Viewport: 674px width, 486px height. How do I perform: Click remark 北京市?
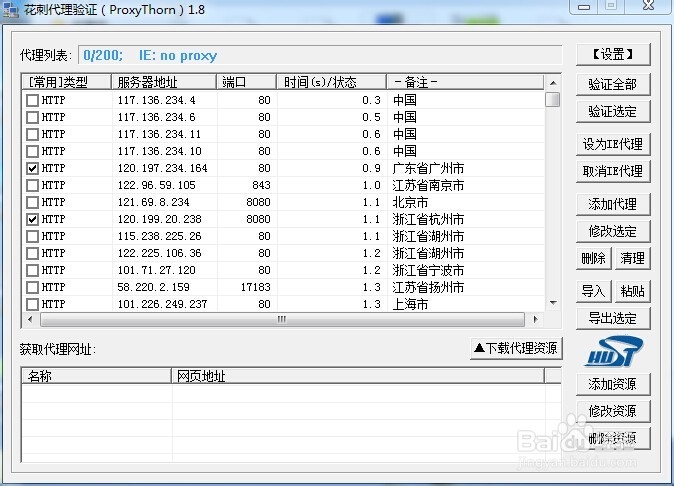[411, 202]
